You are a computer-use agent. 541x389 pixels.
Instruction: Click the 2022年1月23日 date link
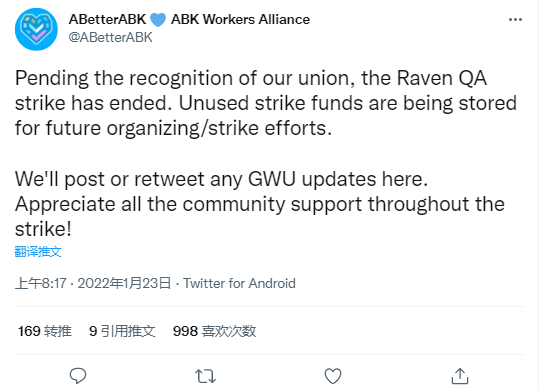(124, 283)
